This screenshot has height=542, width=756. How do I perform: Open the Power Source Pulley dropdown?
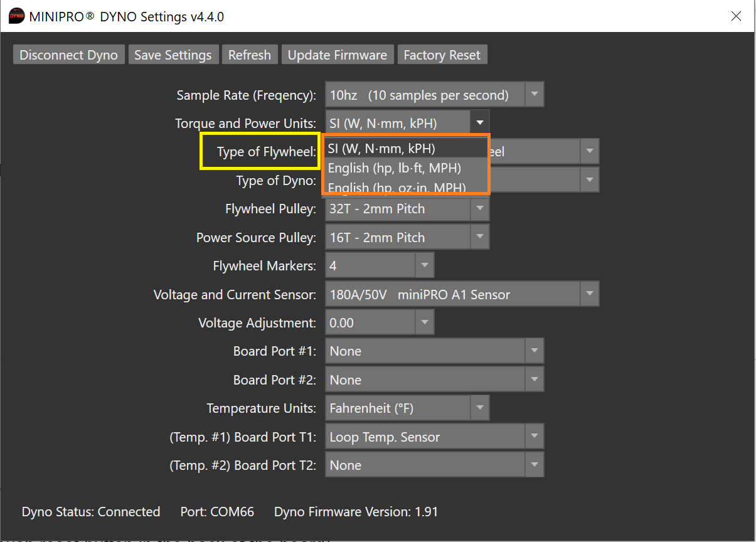[407, 237]
